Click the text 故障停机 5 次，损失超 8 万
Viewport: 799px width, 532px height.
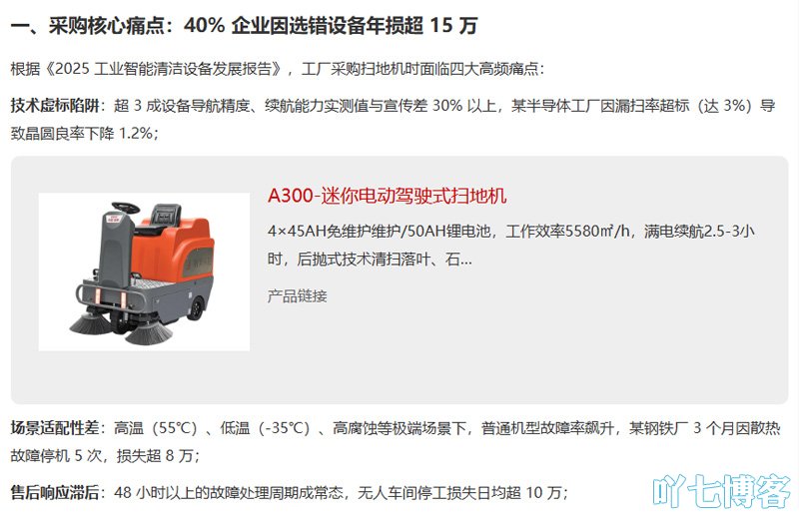point(105,455)
